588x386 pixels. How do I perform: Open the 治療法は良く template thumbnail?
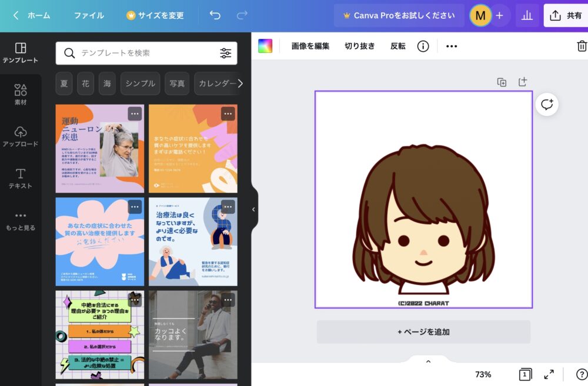[x=193, y=241]
